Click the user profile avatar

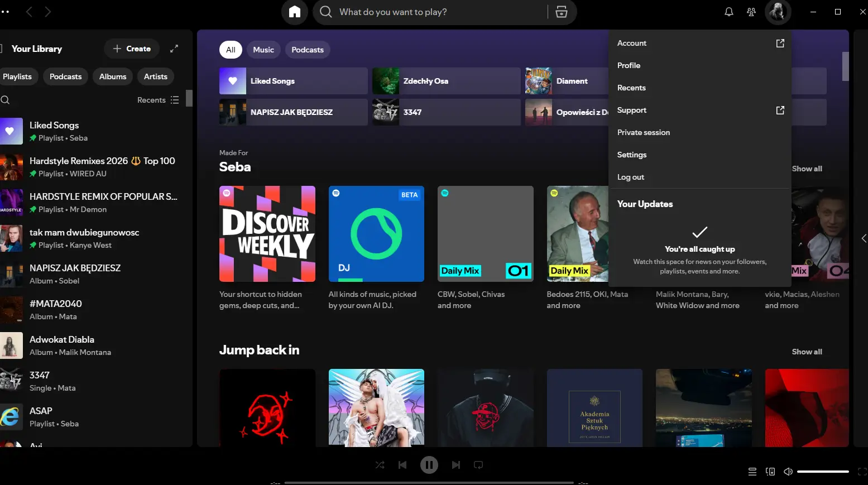(x=778, y=12)
